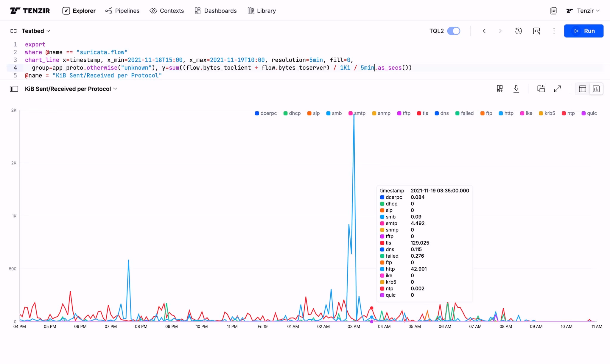The image size is (610, 364).
Task: Open the three-dot more options menu
Action: point(554,31)
